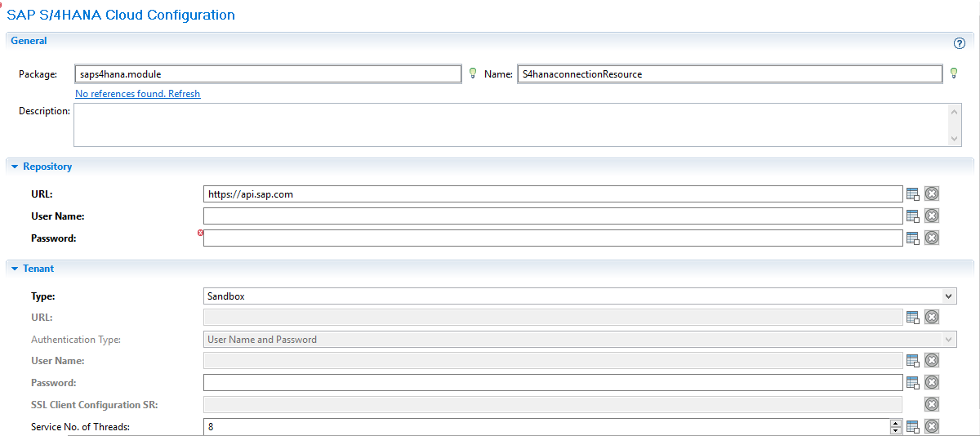The height and width of the screenshot is (436, 980).
Task: Click the Repository URL input field
Action: pos(553,194)
